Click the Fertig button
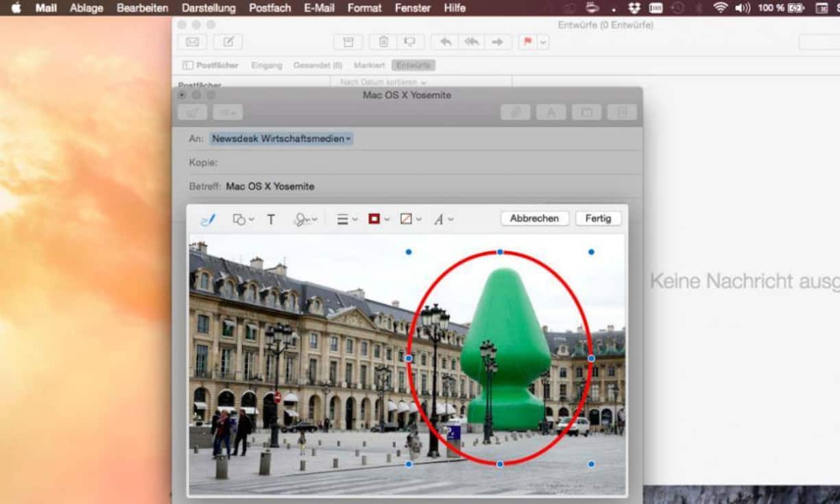This screenshot has width=840, height=504. (598, 218)
